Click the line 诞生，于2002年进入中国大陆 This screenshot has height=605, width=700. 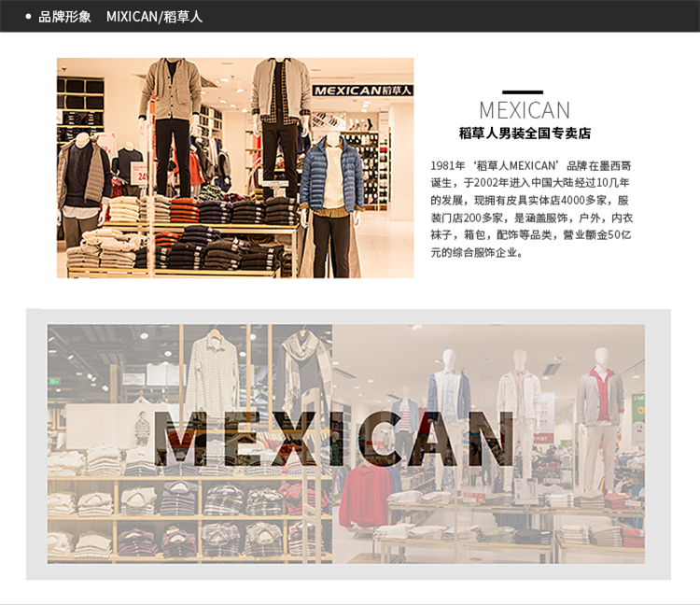coord(530,183)
